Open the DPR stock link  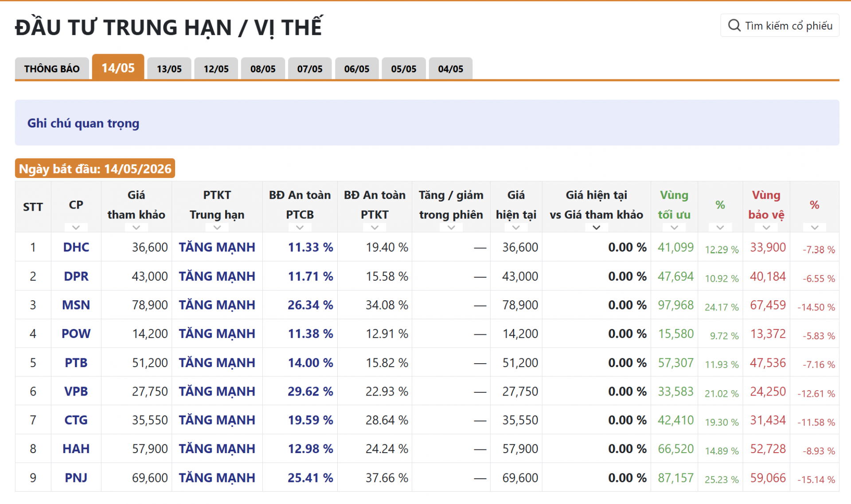coord(76,276)
